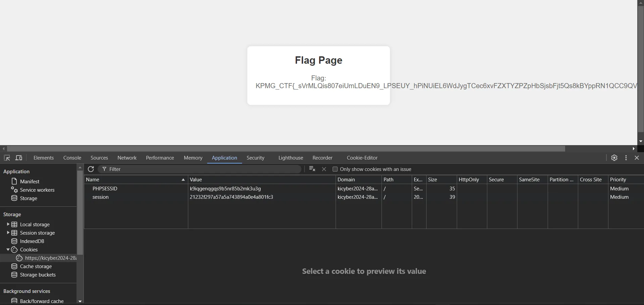
Task: Close the DevTools panel
Action: pyautogui.click(x=637, y=158)
